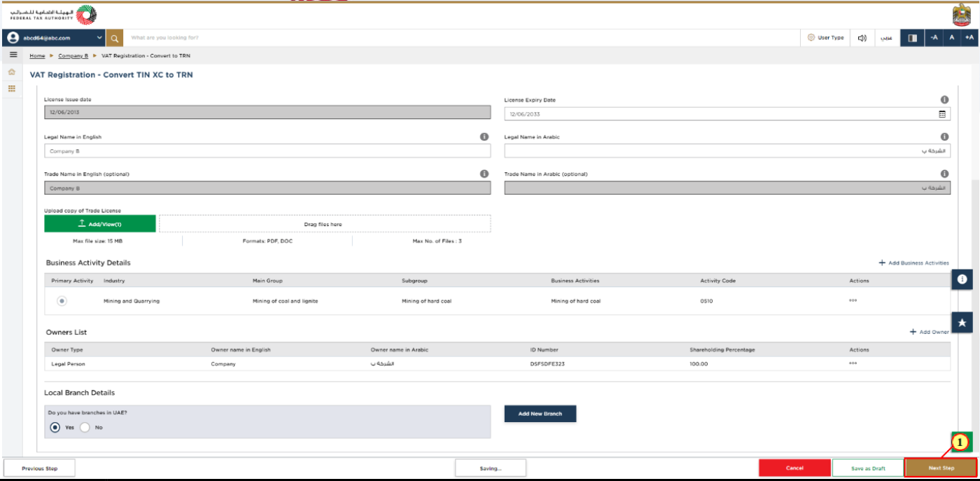The height and width of the screenshot is (481, 980).
Task: Show info for Trade Name in English
Action: tap(484, 174)
